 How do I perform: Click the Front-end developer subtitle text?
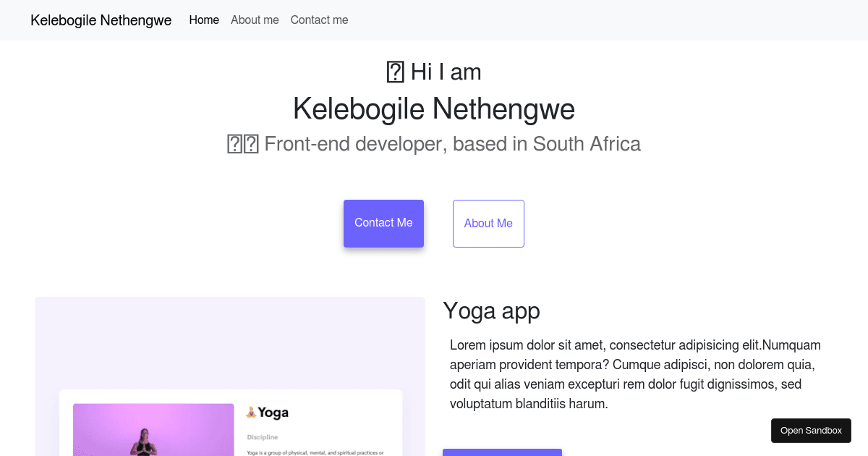point(453,144)
